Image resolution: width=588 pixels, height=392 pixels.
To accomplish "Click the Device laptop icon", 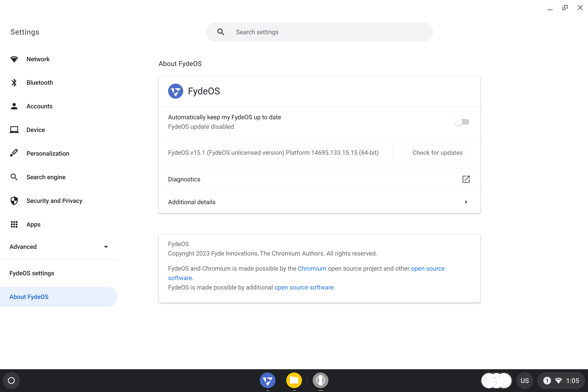I will (14, 130).
